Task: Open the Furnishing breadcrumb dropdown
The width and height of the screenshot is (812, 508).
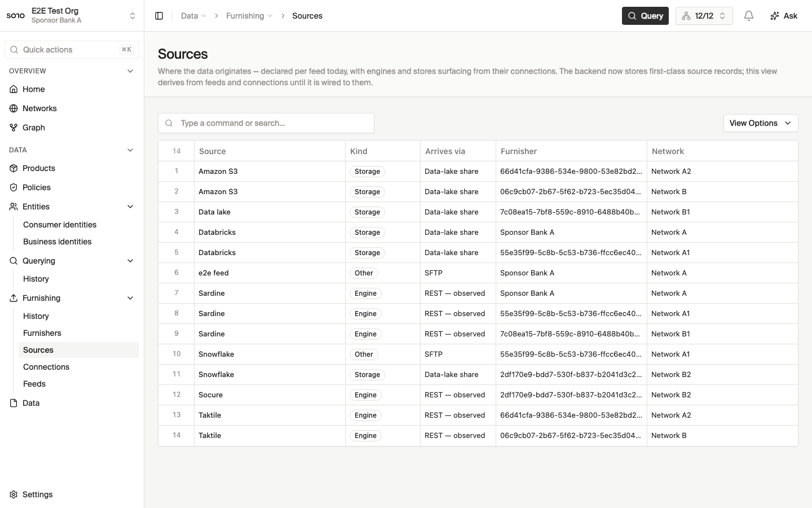Action: pos(249,16)
